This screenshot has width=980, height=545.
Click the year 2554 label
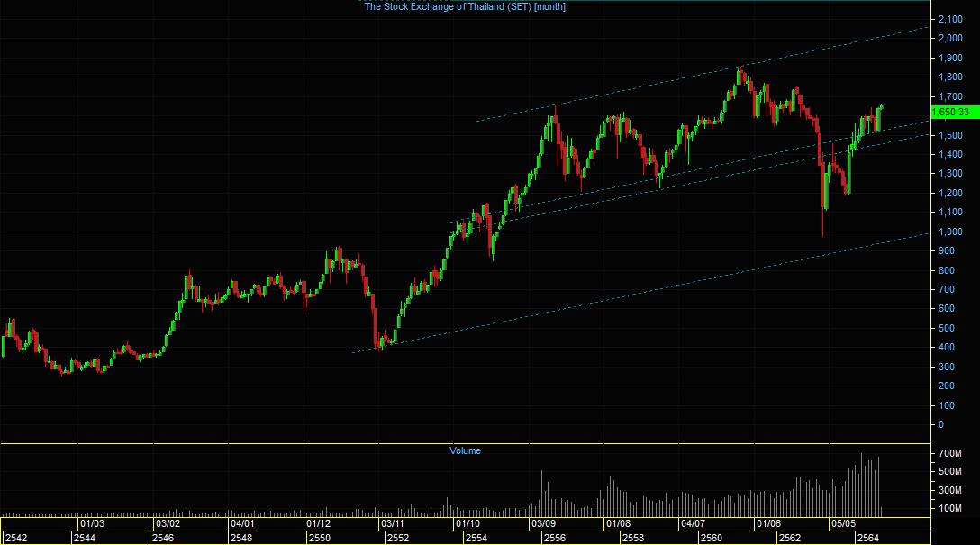(x=476, y=538)
